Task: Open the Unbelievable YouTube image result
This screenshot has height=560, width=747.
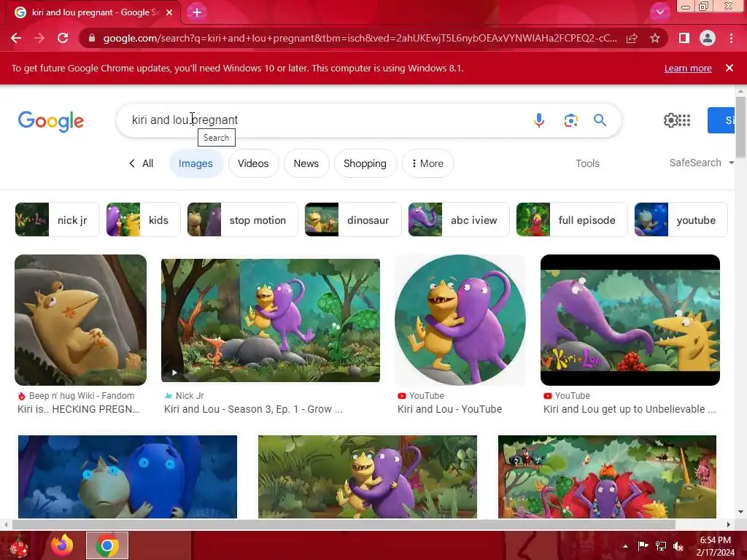Action: coord(630,320)
